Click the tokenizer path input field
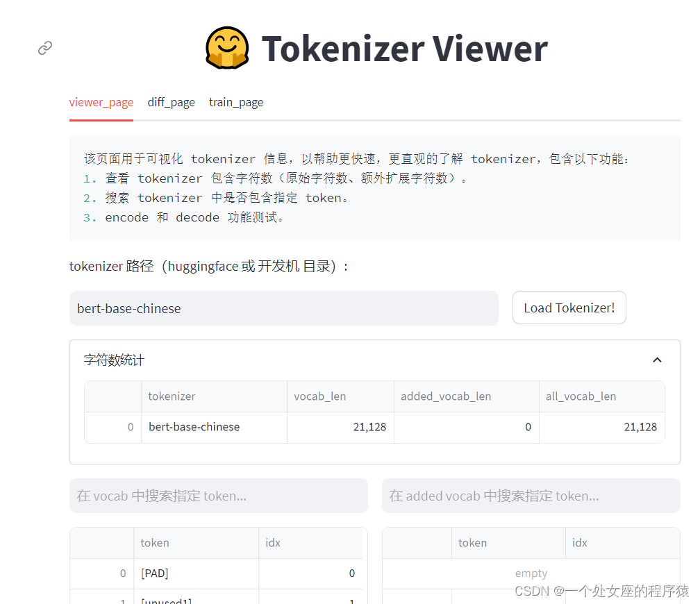The image size is (700, 604). coord(283,308)
